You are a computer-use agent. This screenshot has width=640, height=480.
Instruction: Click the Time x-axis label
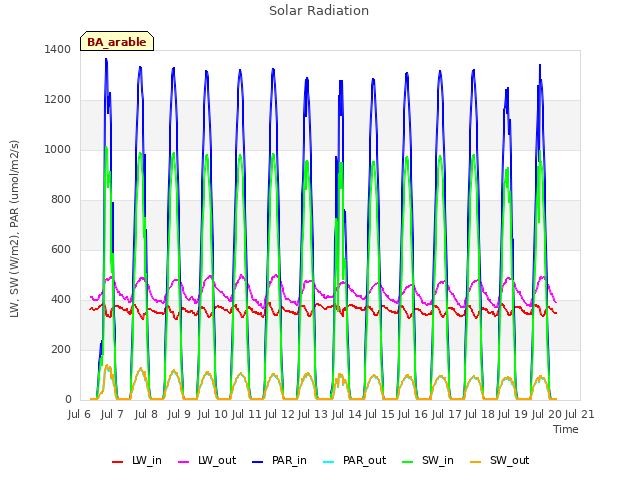(566, 429)
